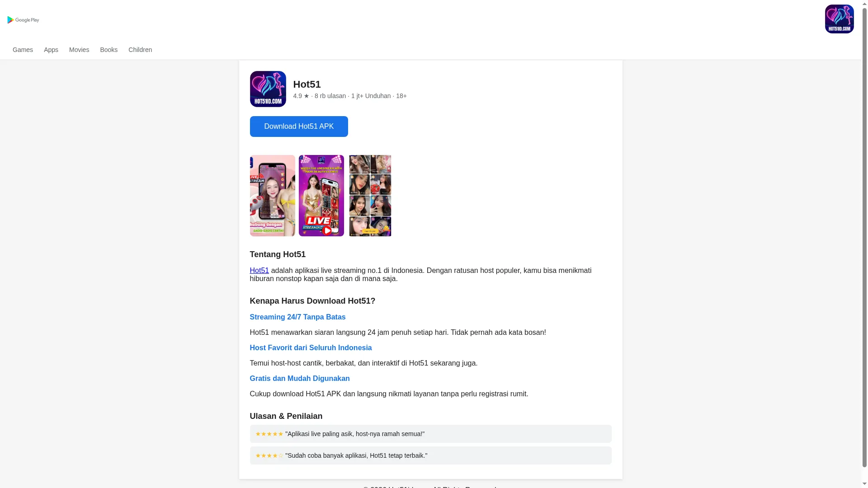This screenshot has width=868, height=488.
Task: Follow the Hot51 hyperlink in the description
Action: pyautogui.click(x=259, y=270)
